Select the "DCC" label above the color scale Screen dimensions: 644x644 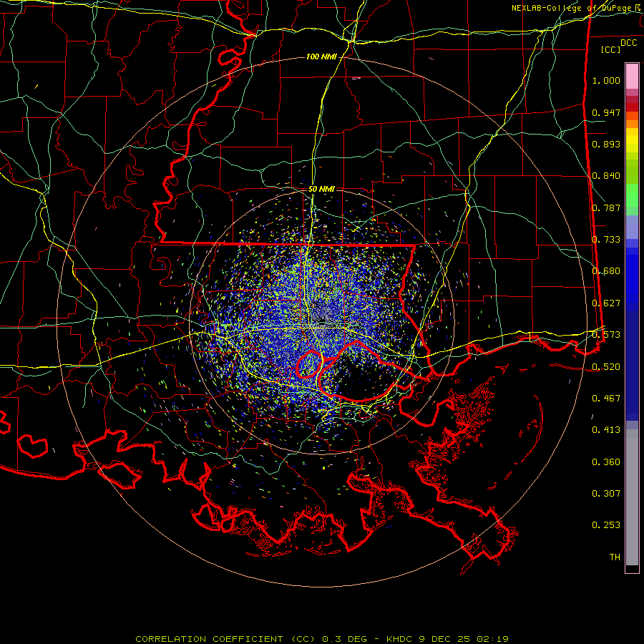(628, 42)
